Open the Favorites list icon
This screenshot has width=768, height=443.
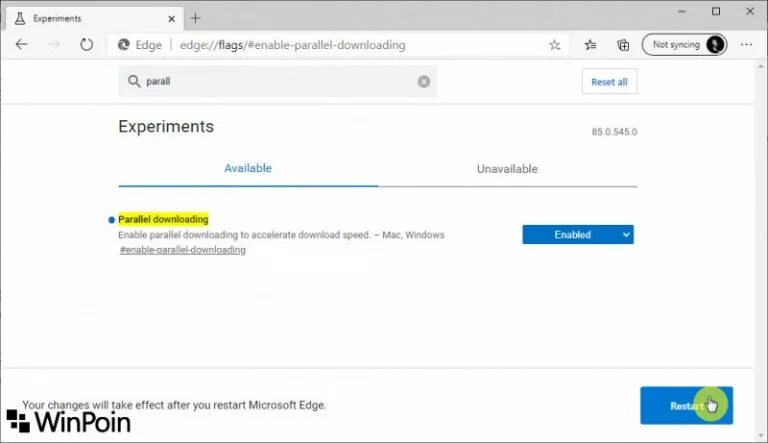tap(590, 45)
